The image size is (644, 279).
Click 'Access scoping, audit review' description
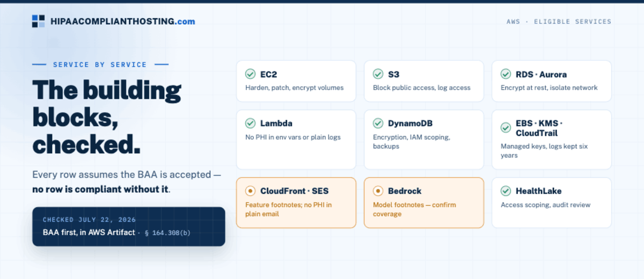(x=545, y=205)
